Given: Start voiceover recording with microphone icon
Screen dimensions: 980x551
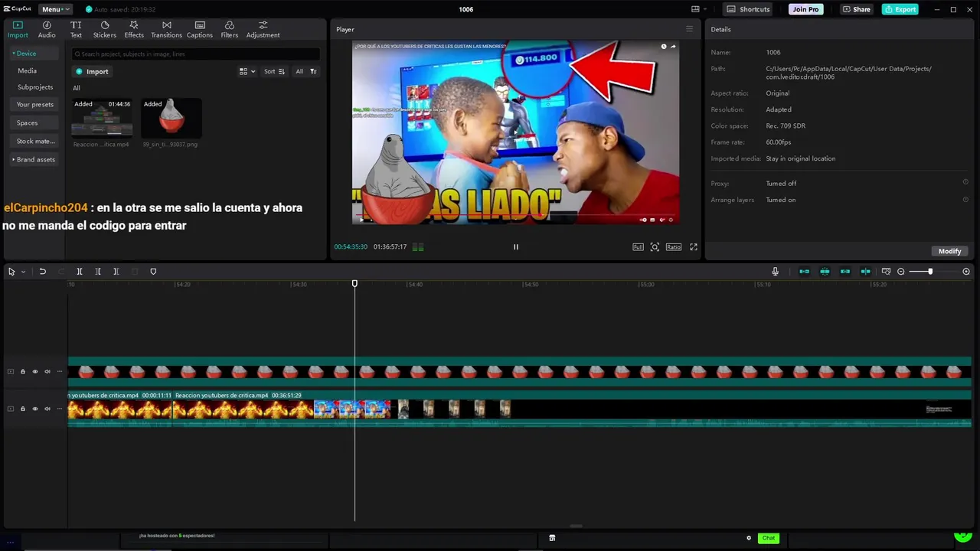Looking at the screenshot, I should (775, 272).
